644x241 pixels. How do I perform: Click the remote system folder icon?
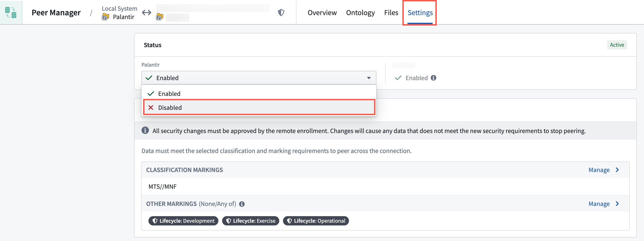(x=160, y=17)
